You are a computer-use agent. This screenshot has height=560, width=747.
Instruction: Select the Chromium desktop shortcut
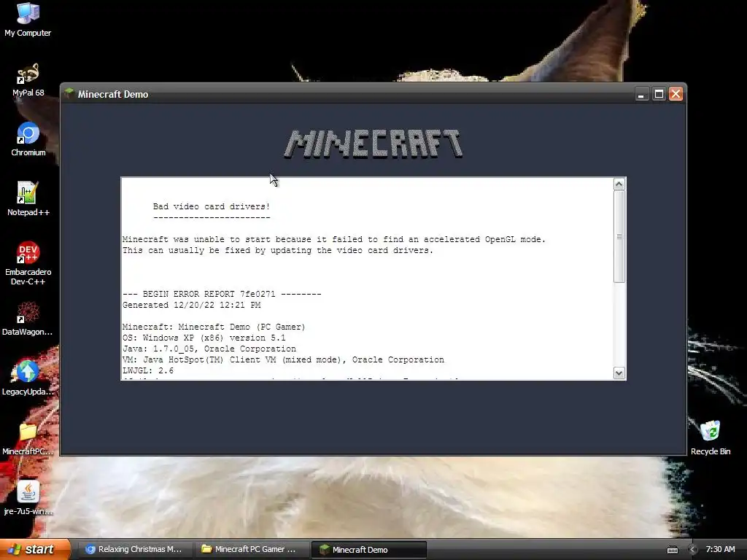tap(28, 139)
